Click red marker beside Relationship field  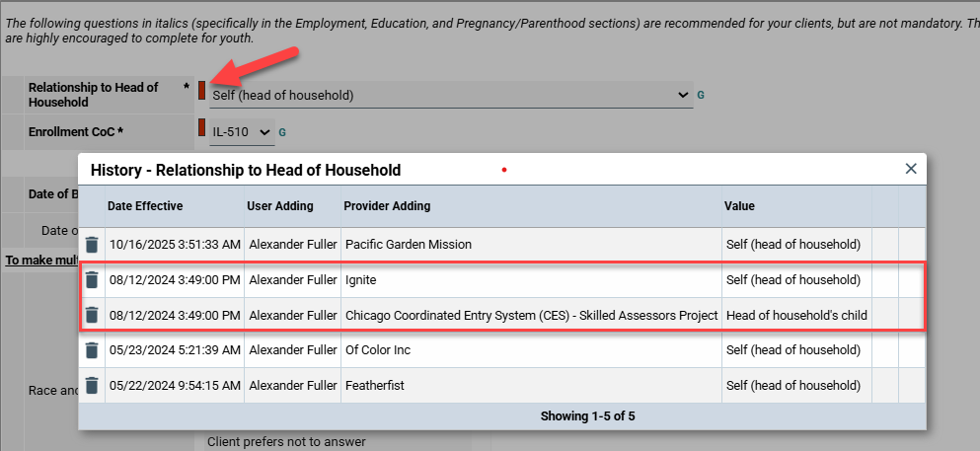tap(202, 91)
